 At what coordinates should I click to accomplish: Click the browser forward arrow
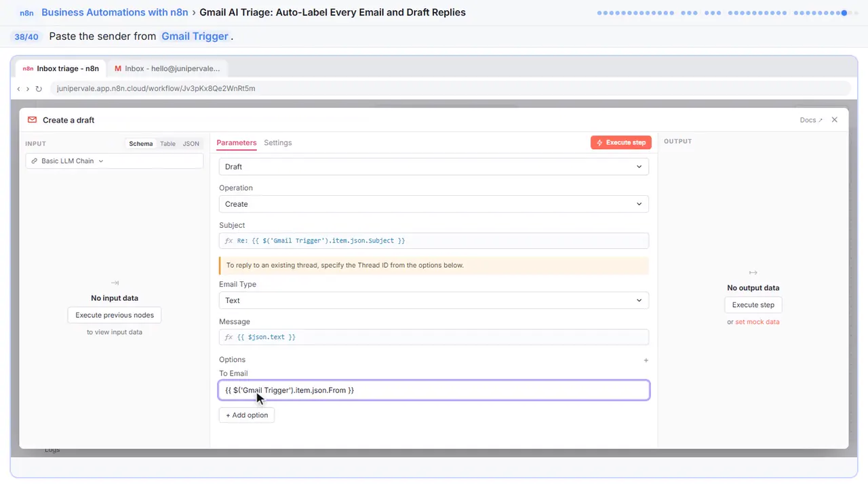(x=28, y=89)
